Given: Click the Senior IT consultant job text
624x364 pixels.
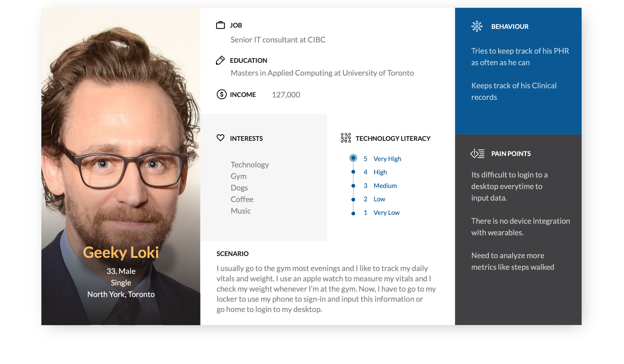Looking at the screenshot, I should tap(278, 40).
